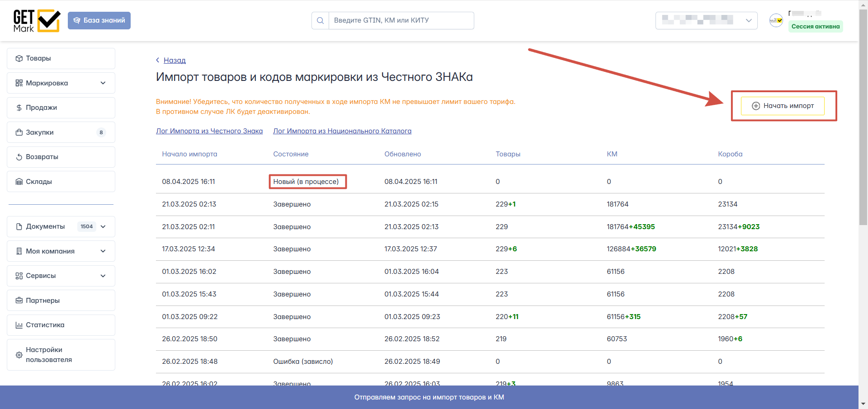Open Лог Импорта из Национального Каталога
The image size is (868, 409).
pyautogui.click(x=342, y=131)
